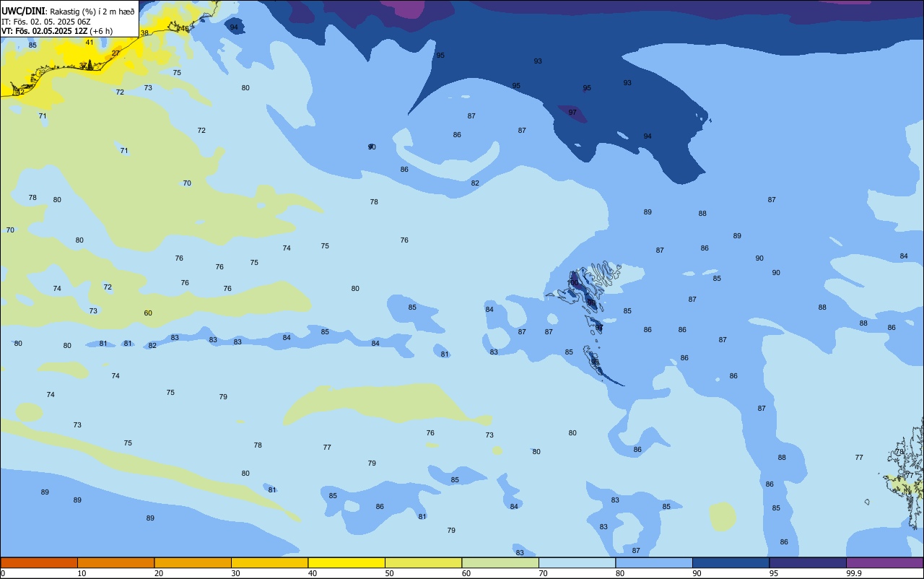The height and width of the screenshot is (579, 924).
Task: Click the '10' label under the colorbar
Action: (82, 573)
